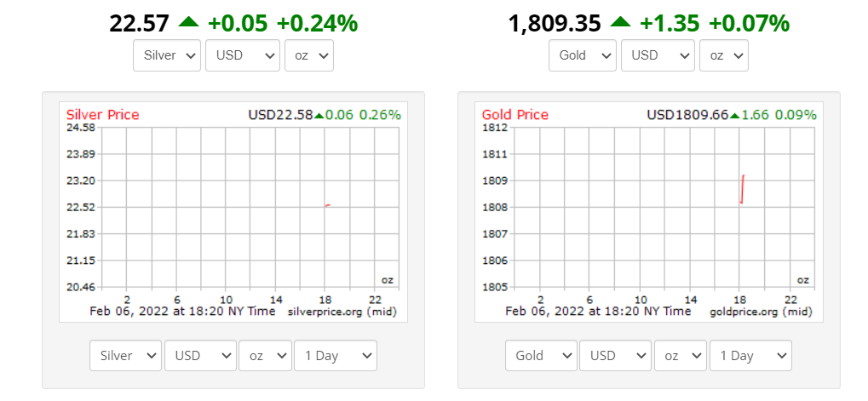Viewport: 868px width, 401px height.
Task: Open the oz dropdown below the silver chart
Action: point(265,356)
